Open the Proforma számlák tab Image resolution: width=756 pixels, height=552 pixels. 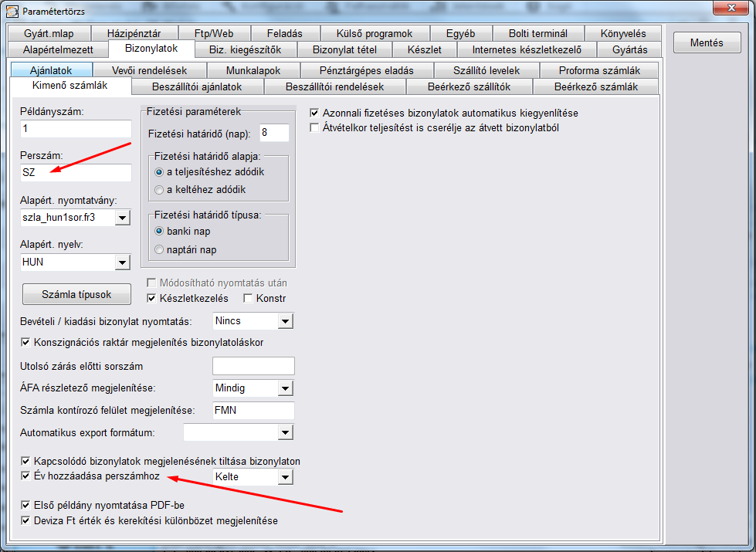click(599, 70)
